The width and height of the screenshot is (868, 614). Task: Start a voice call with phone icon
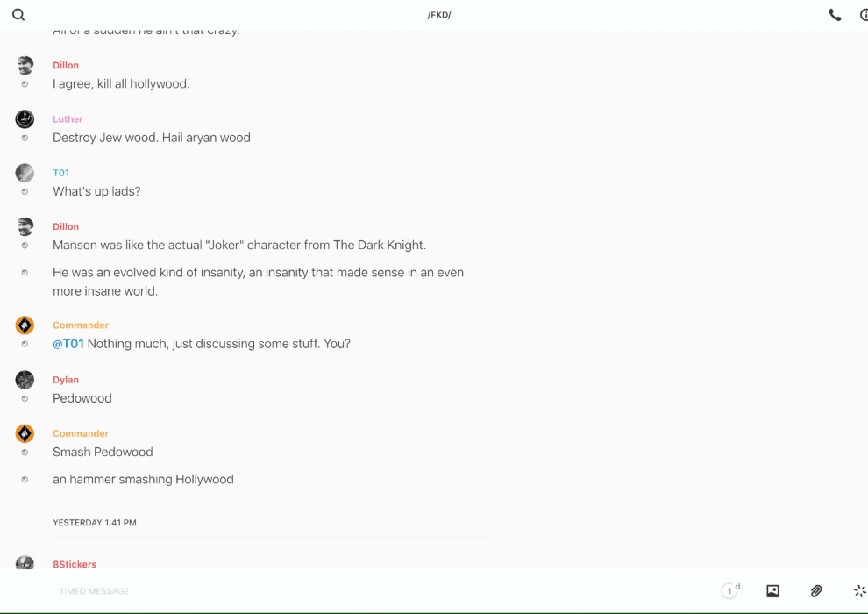point(835,15)
